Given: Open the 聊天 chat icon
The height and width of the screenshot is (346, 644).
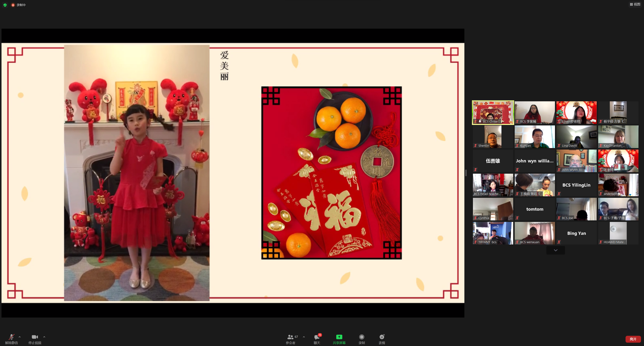Looking at the screenshot, I should coord(317,337).
